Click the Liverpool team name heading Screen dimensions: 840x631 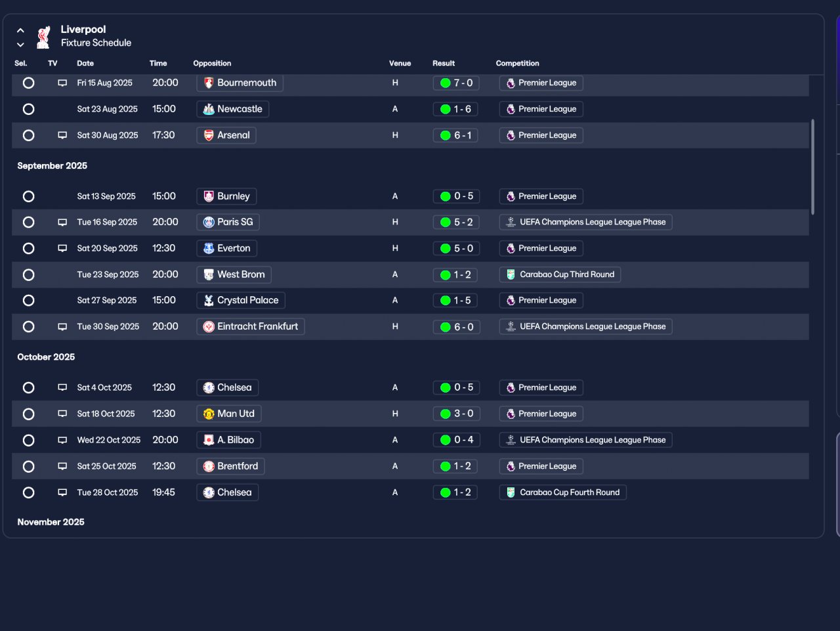[x=83, y=30]
